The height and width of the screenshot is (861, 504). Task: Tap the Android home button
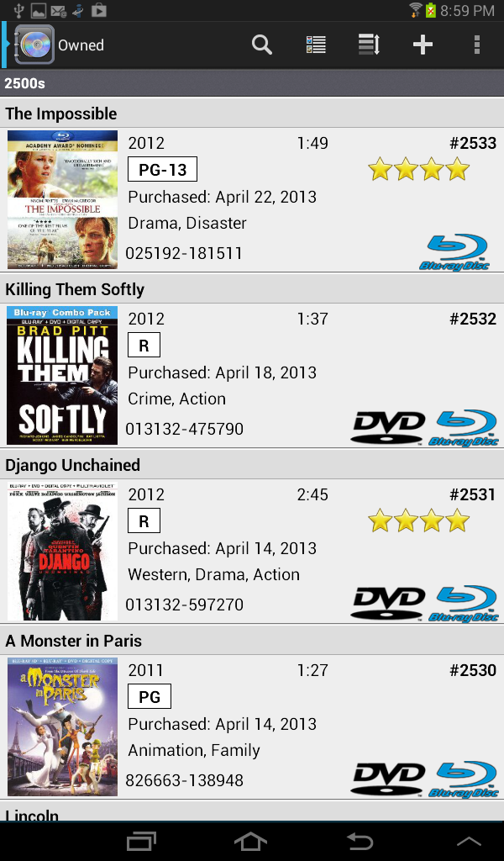pyautogui.click(x=251, y=841)
